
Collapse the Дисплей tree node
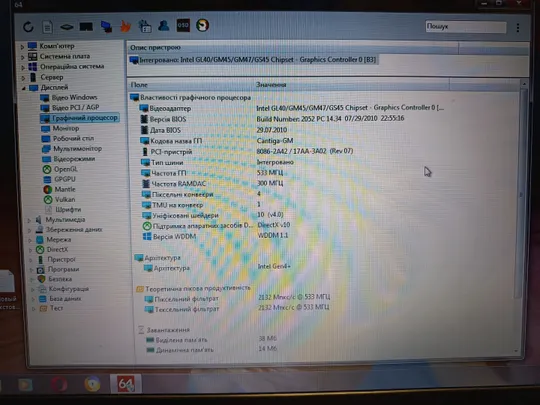click(24, 88)
